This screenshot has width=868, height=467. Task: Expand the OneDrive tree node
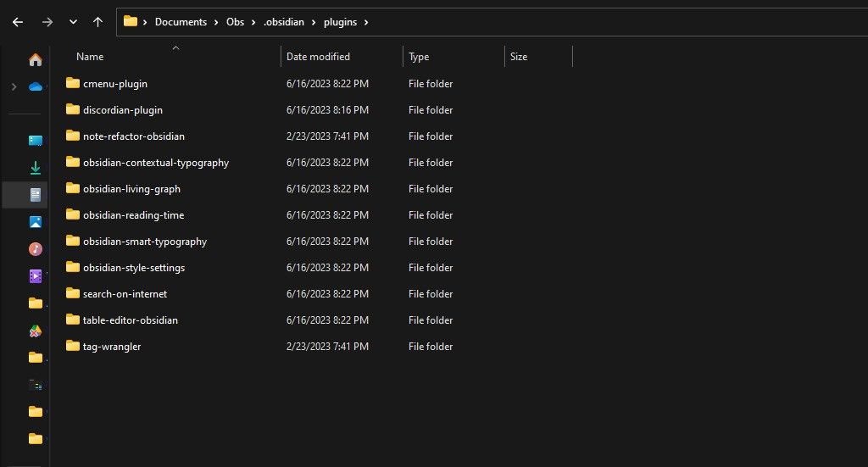(14, 86)
